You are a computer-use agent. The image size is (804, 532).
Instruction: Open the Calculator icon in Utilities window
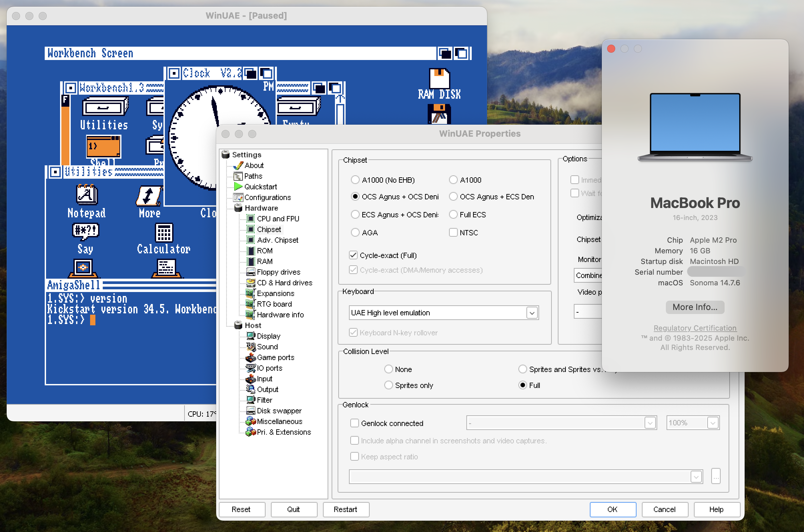(164, 239)
